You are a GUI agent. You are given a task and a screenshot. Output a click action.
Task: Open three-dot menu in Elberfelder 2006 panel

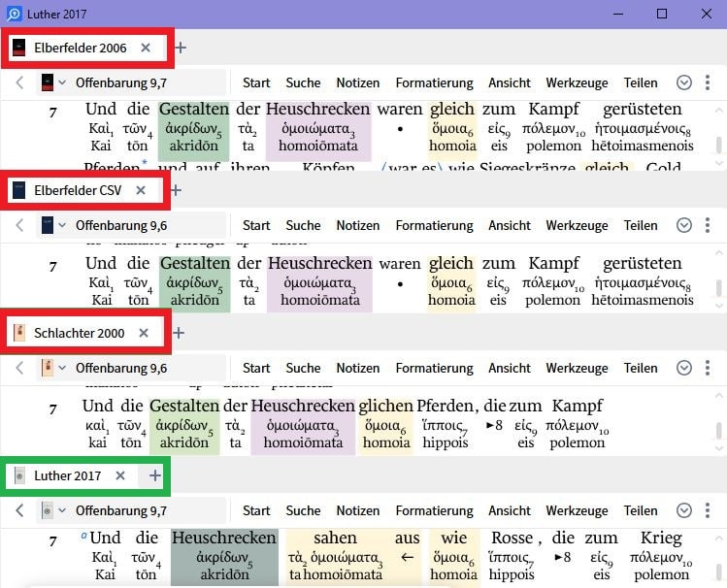tap(708, 82)
